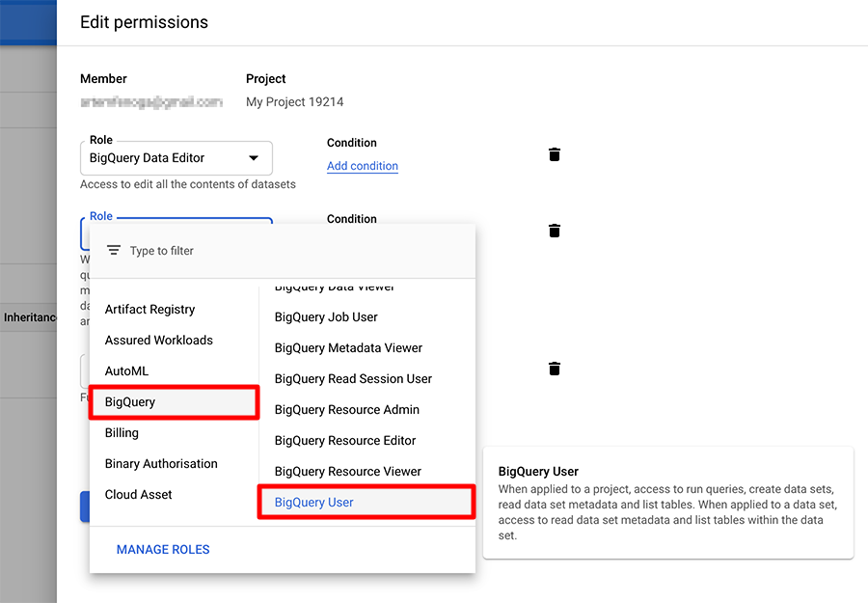
Task: Click the filter icon in the role search
Action: (114, 250)
